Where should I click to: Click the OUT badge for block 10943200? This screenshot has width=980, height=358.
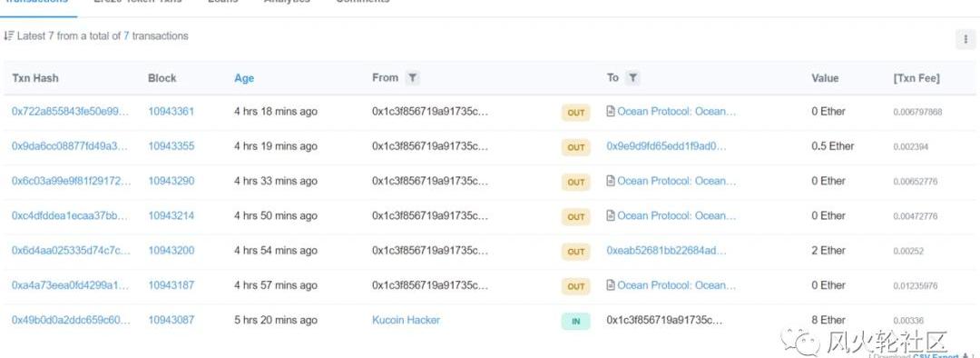pos(575,252)
